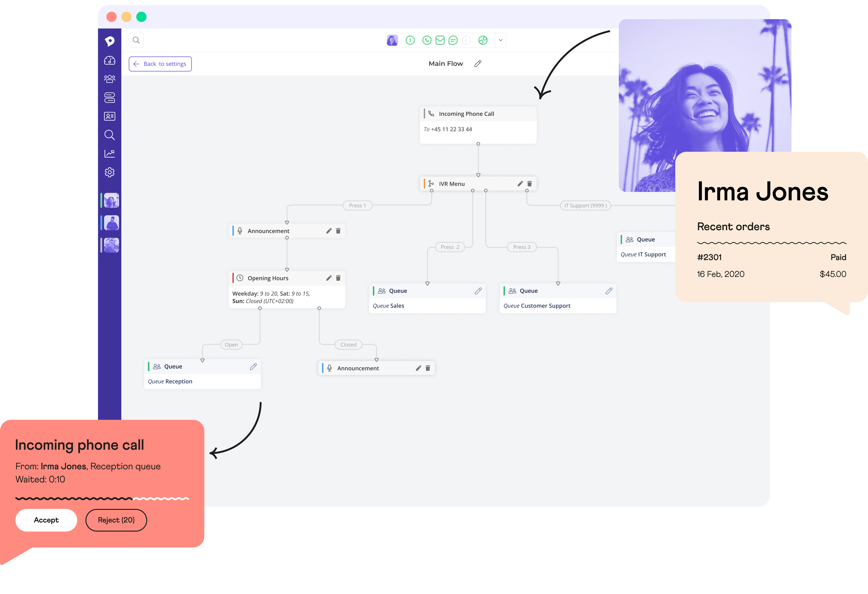Toggle the phone channel availability icon
868x594 pixels.
tap(427, 40)
